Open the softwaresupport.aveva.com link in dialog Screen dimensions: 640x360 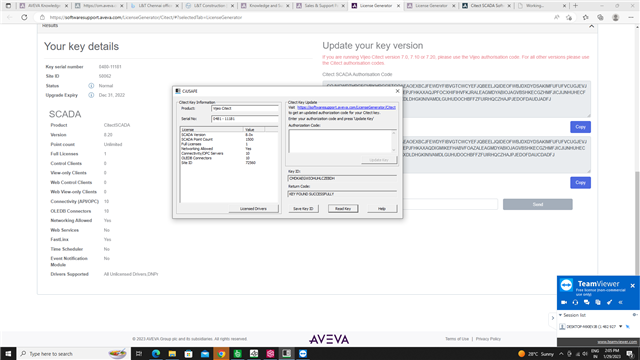point(346,107)
